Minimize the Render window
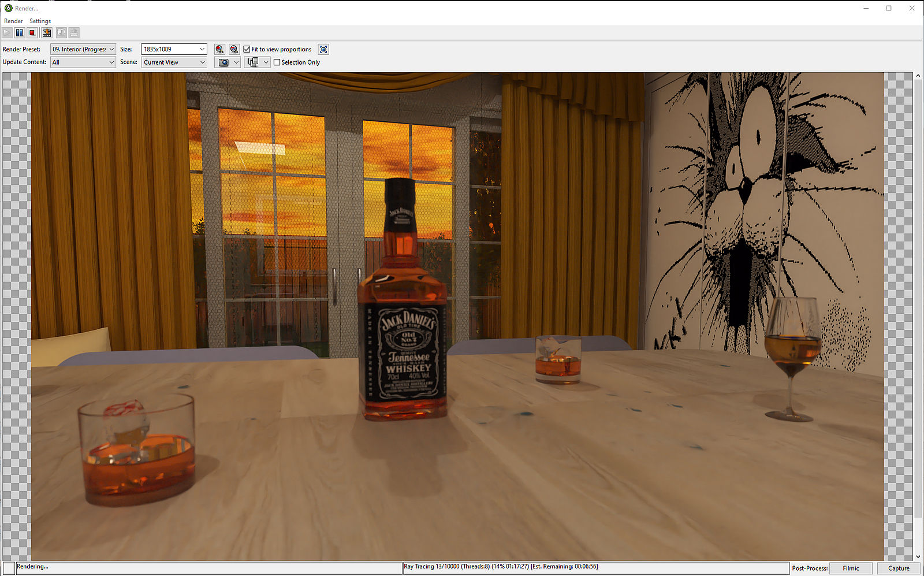924x576 pixels. (866, 8)
